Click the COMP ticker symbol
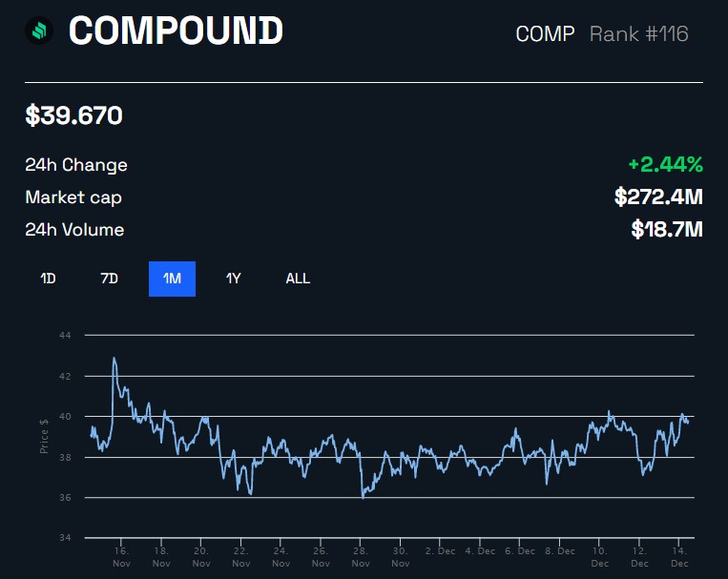This screenshot has width=728, height=579. click(545, 34)
